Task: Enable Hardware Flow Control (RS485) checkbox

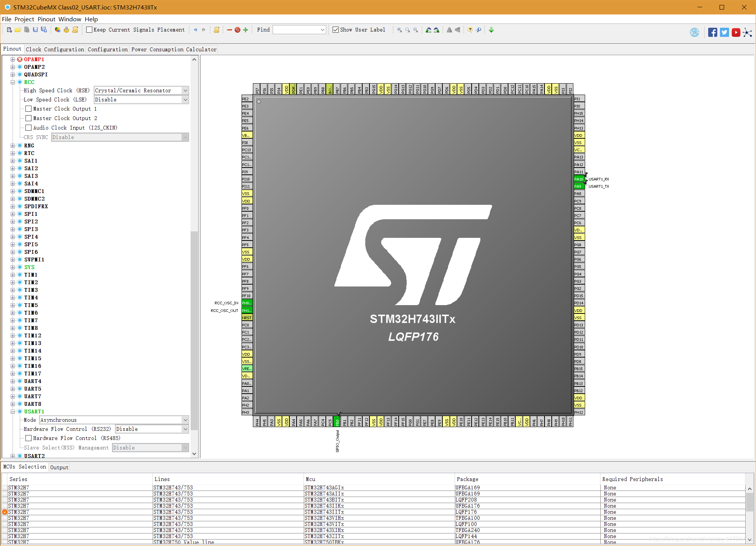Action: tap(28, 438)
